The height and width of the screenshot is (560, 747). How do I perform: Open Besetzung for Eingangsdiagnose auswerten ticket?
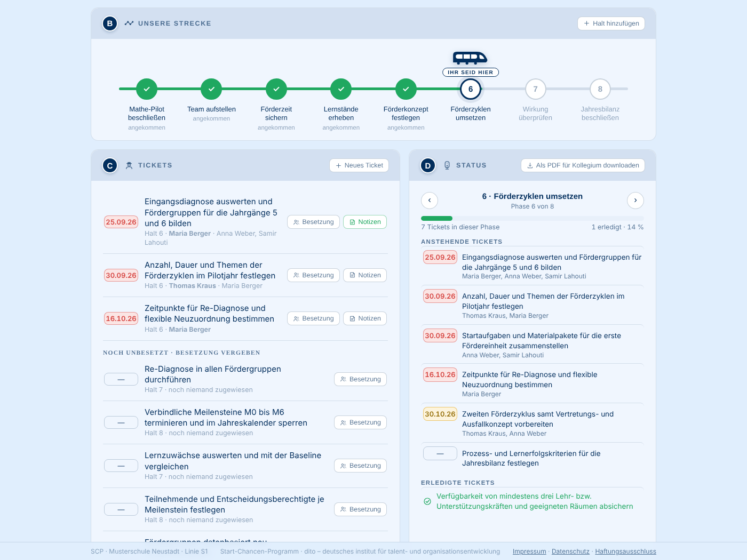point(313,222)
